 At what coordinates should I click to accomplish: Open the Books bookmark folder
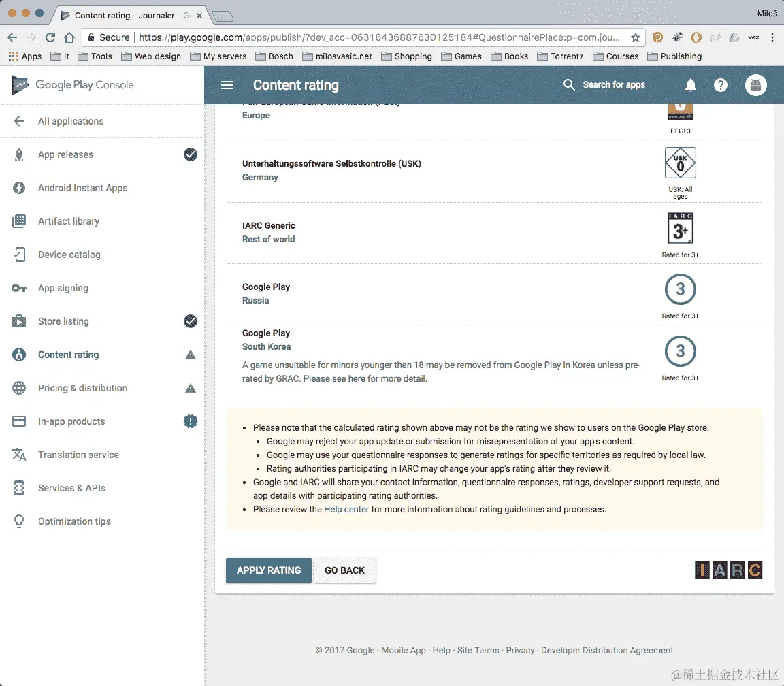[510, 56]
